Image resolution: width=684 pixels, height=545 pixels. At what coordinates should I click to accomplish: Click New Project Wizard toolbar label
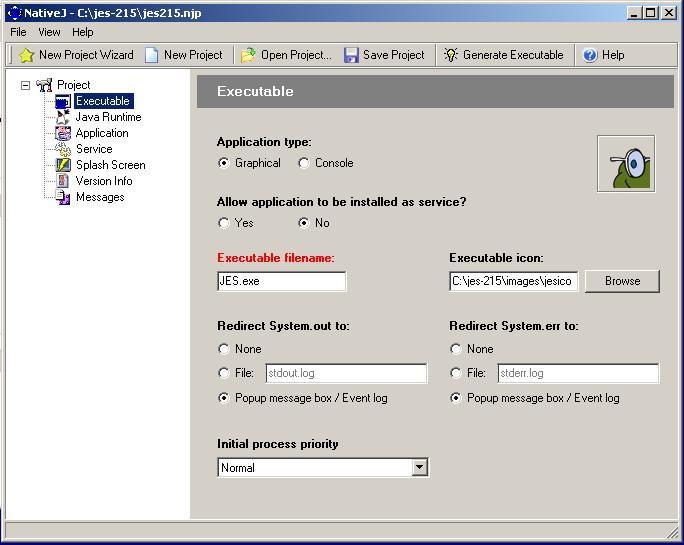86,55
